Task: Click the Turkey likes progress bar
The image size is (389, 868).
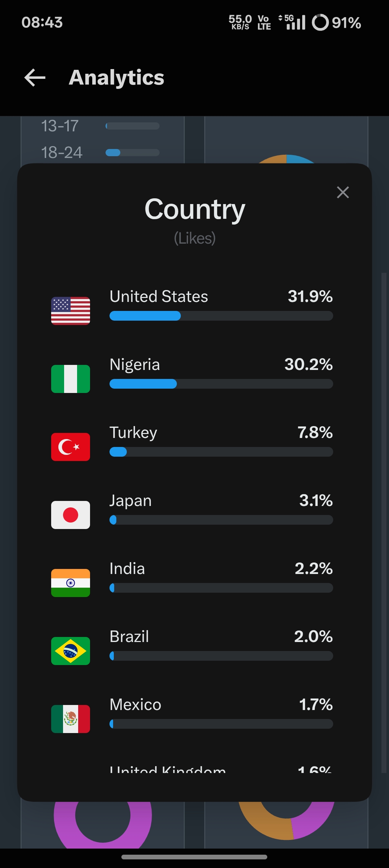Action: coord(221,452)
